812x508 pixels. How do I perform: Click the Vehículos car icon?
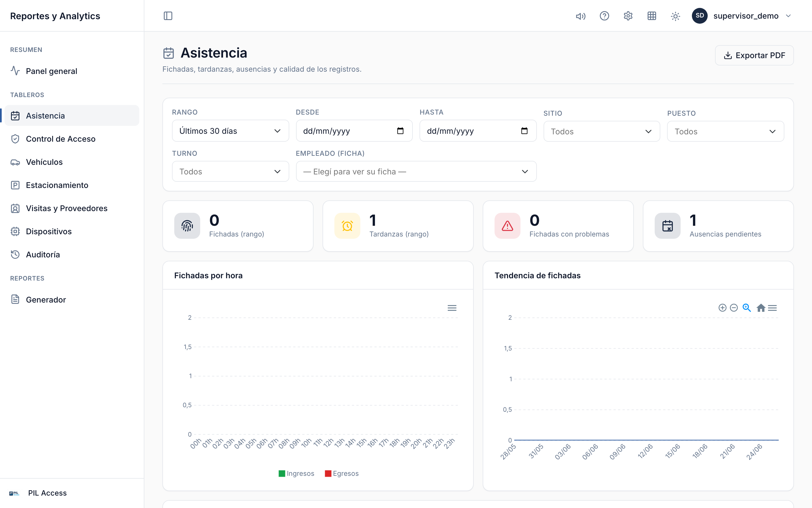click(15, 162)
